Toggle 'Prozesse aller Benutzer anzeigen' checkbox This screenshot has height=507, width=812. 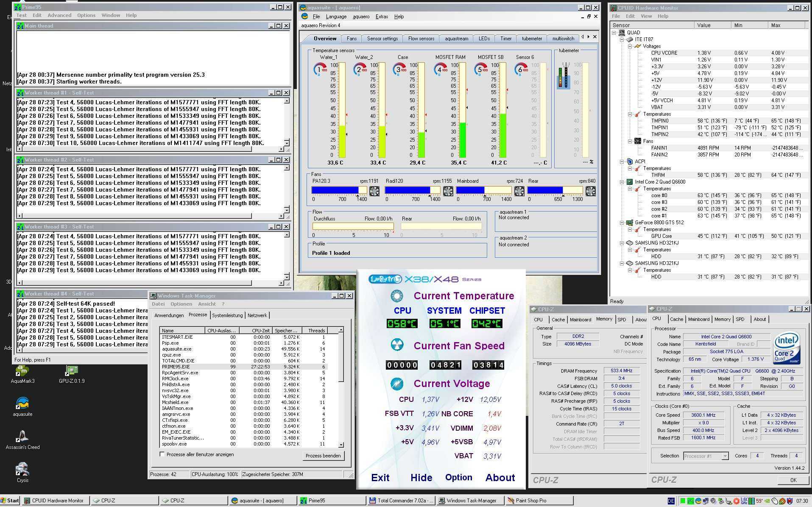[162, 454]
